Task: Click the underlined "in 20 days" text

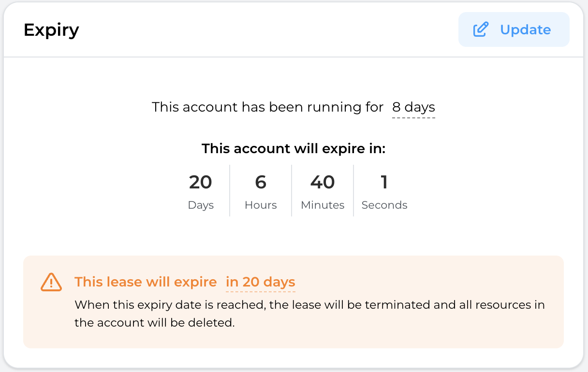Action: coord(260,282)
